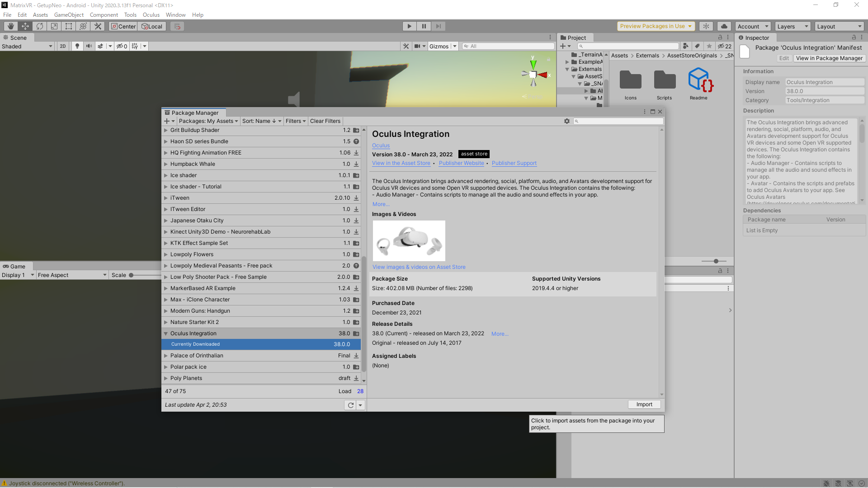868x488 pixels.
Task: Toggle audio in the Scene view
Action: [89, 46]
